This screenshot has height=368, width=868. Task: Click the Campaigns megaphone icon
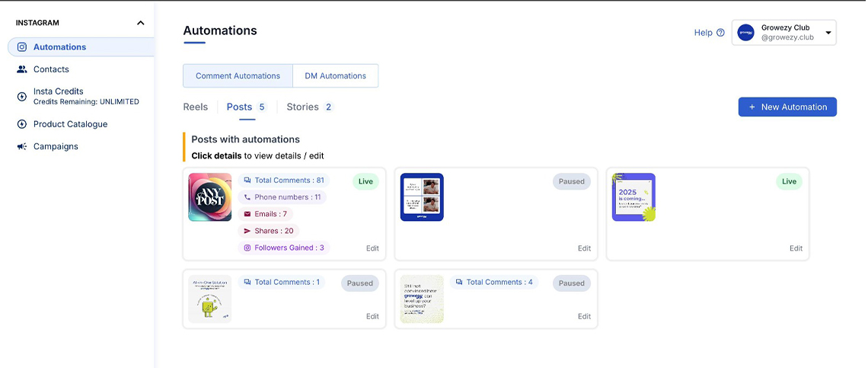22,146
